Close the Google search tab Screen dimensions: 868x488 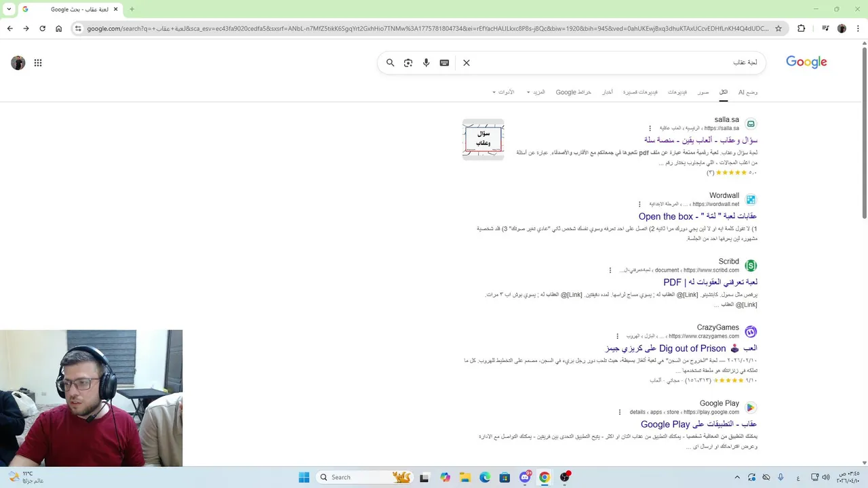(115, 9)
